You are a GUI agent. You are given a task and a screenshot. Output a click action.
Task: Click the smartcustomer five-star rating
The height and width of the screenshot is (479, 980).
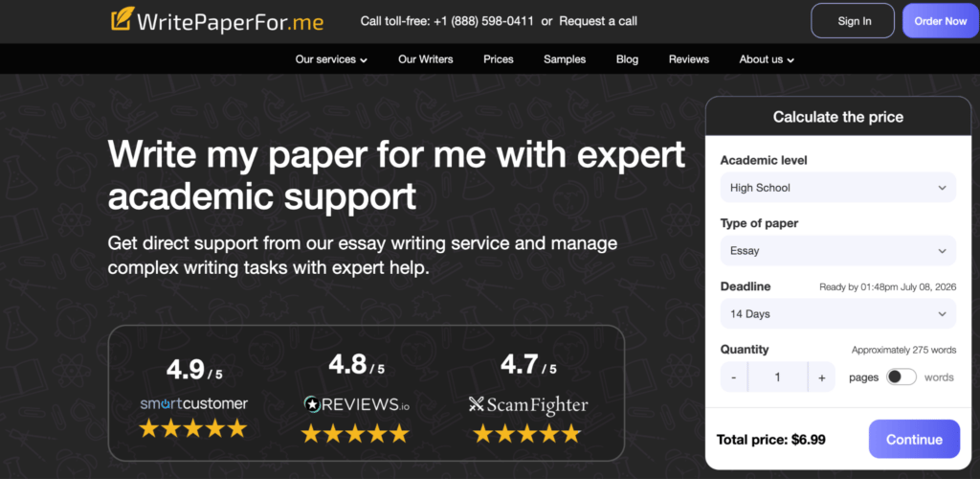193,428
